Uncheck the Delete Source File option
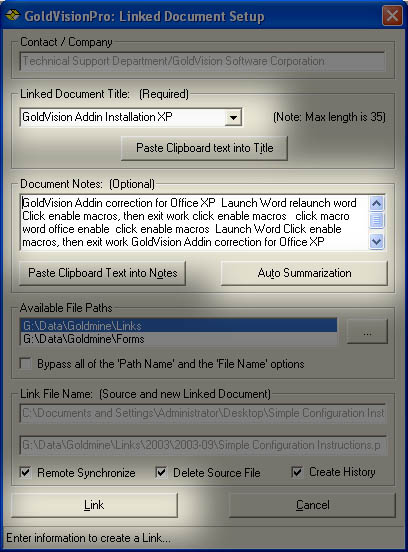408x552 pixels. (x=161, y=472)
